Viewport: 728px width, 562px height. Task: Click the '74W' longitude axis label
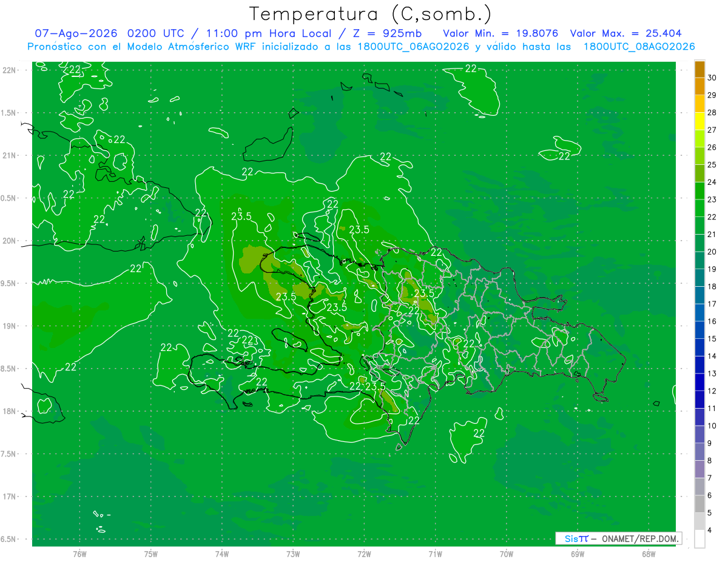(x=221, y=554)
